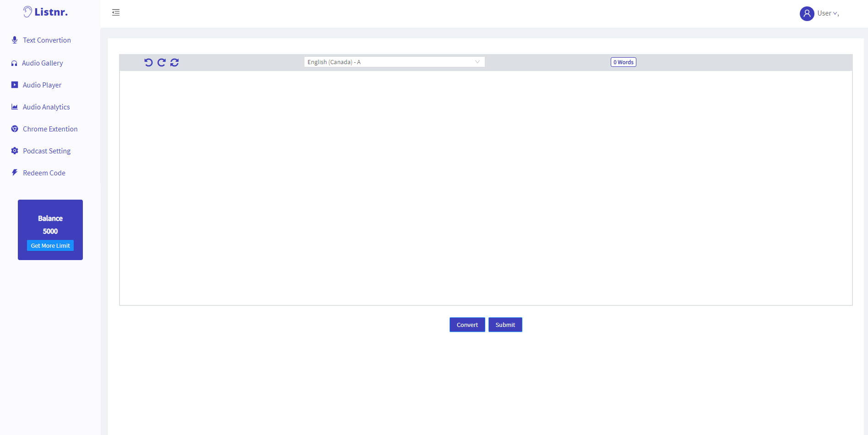Click the Balance 5000 value
This screenshot has height=435, width=868.
pyautogui.click(x=50, y=231)
